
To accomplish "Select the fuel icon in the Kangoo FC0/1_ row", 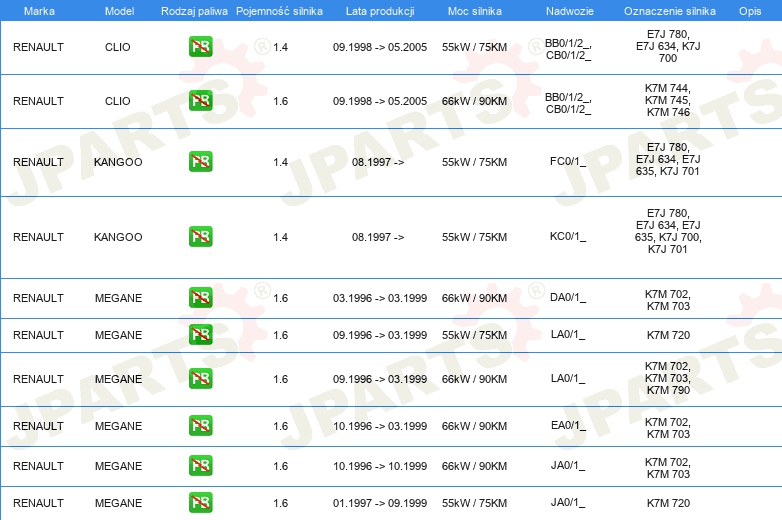I will (x=200, y=162).
